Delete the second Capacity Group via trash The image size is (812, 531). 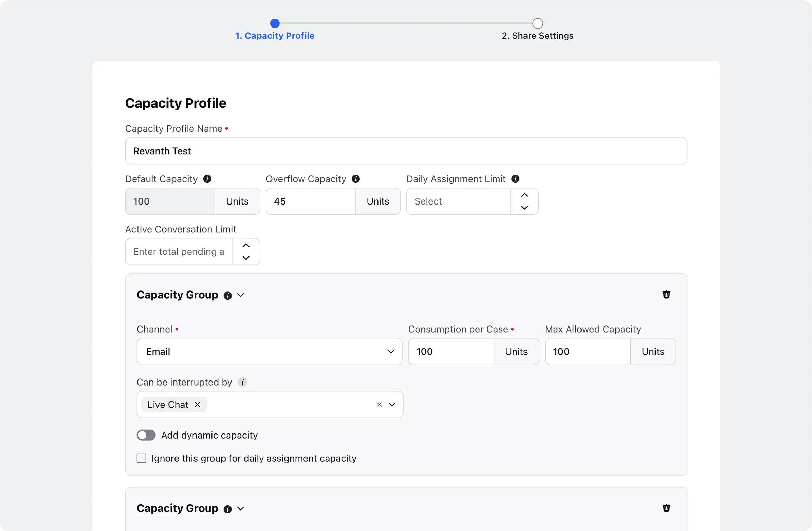point(666,508)
